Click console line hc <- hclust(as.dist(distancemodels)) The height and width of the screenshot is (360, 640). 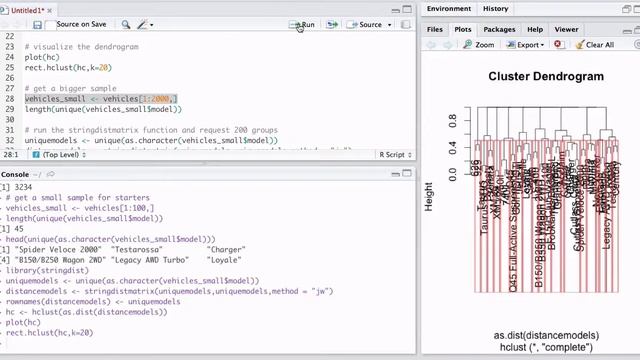[87, 312]
